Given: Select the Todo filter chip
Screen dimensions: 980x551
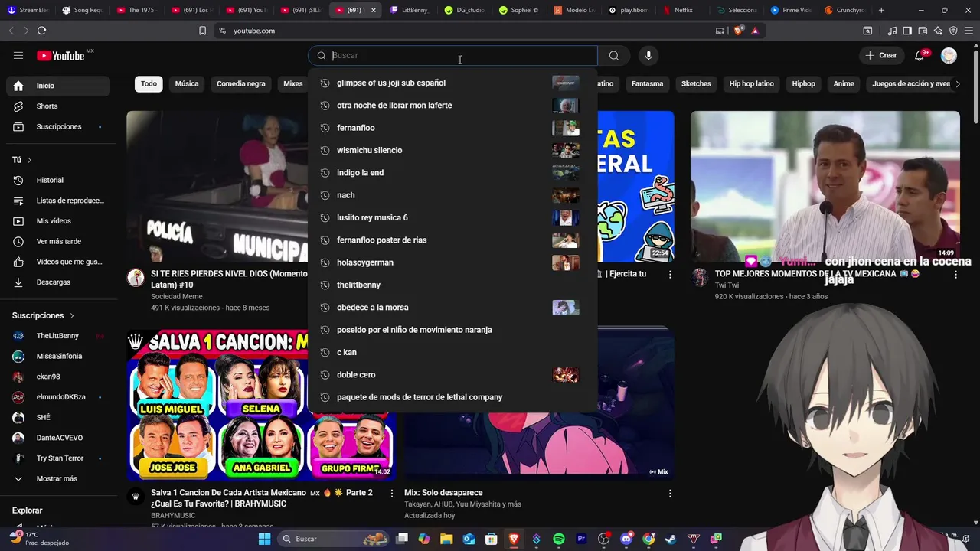Looking at the screenshot, I should coord(149,84).
